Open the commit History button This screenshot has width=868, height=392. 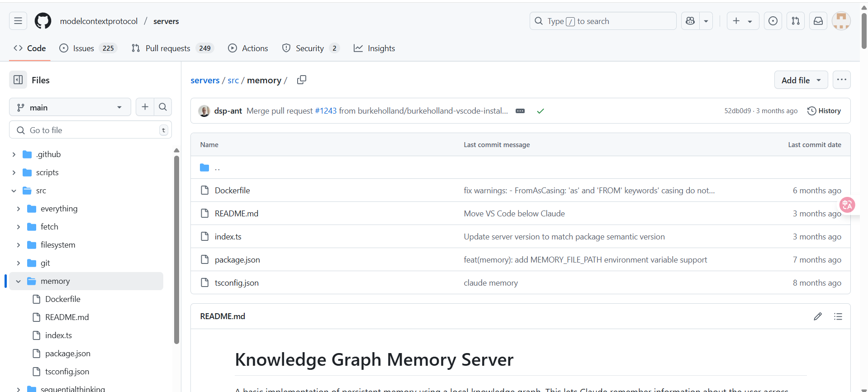tap(824, 110)
